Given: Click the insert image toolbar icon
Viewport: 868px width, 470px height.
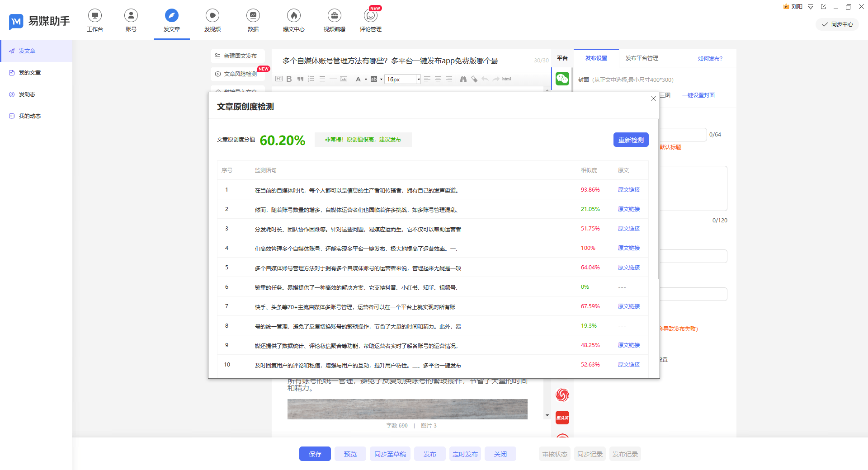Looking at the screenshot, I should 344,79.
